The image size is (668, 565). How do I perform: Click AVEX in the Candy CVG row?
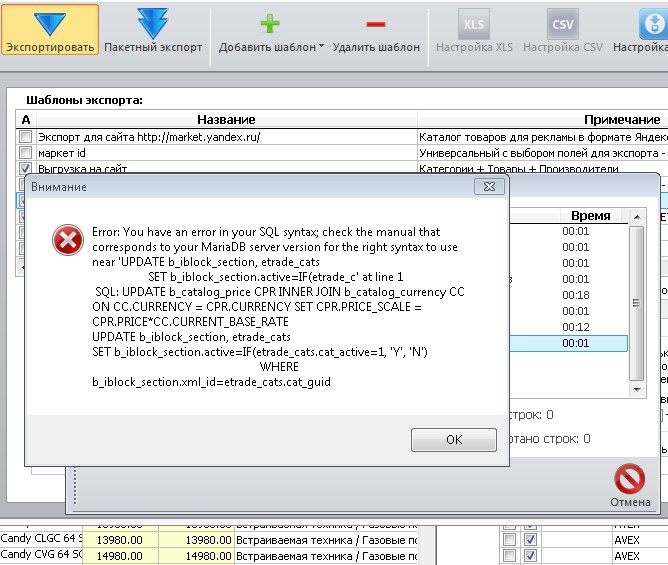[627, 556]
